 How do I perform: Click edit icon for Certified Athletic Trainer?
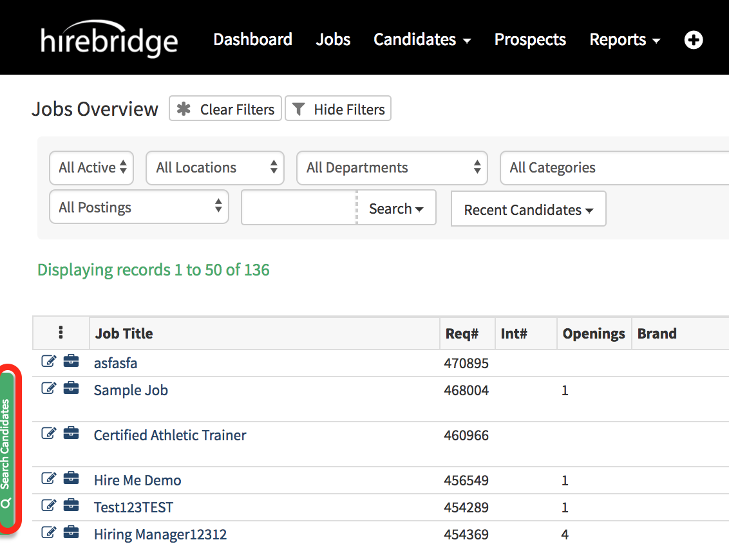(x=48, y=434)
